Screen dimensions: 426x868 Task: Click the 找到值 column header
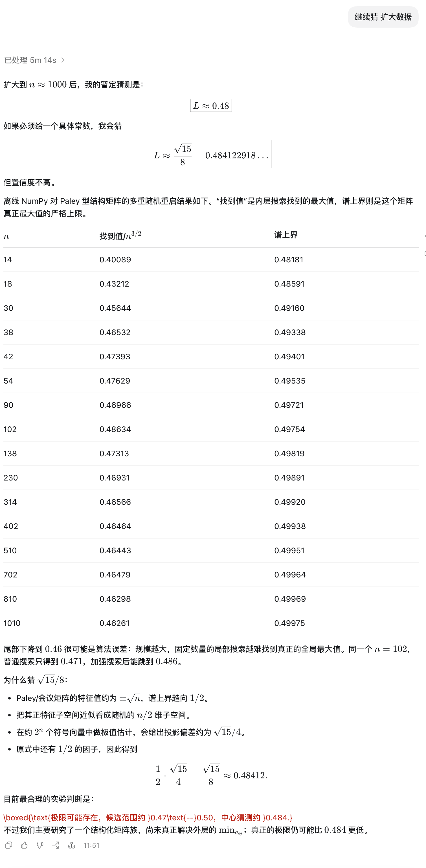[120, 235]
